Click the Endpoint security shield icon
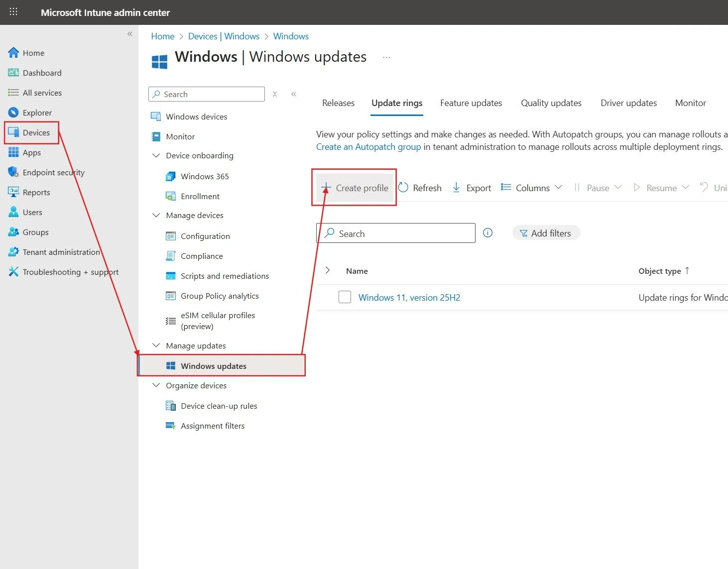 pos(13,172)
